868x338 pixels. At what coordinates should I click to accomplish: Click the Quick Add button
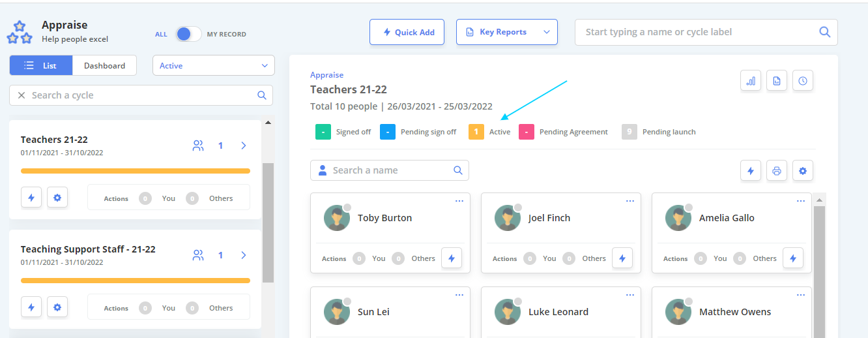pyautogui.click(x=407, y=32)
